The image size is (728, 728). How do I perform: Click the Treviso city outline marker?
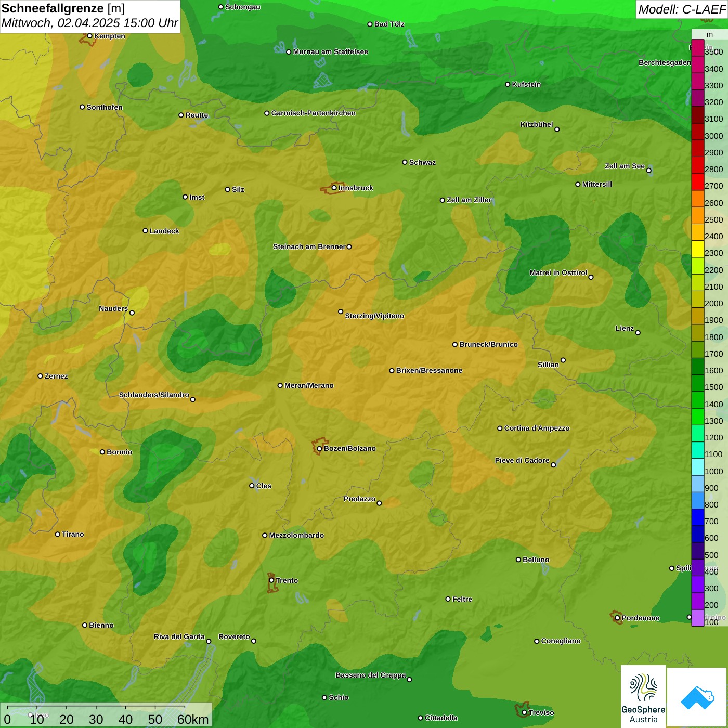tap(522, 710)
